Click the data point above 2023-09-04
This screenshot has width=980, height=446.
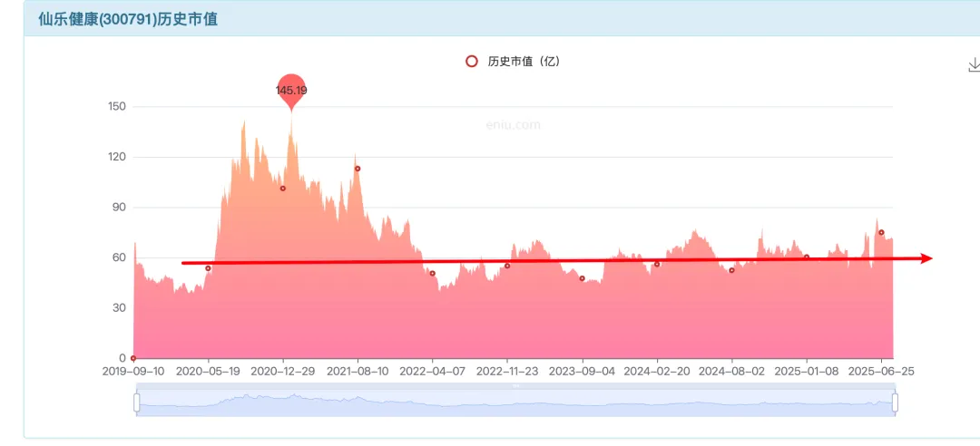tap(582, 278)
